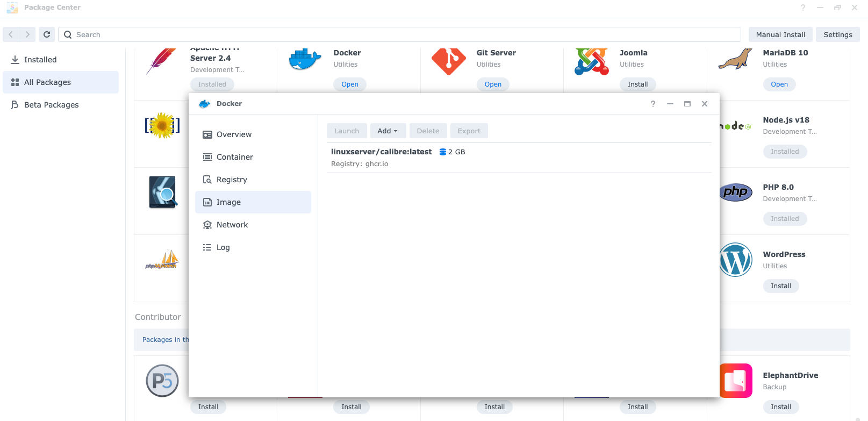Click the Apache HTTP Server feather icon
The width and height of the screenshot is (868, 421).
162,61
